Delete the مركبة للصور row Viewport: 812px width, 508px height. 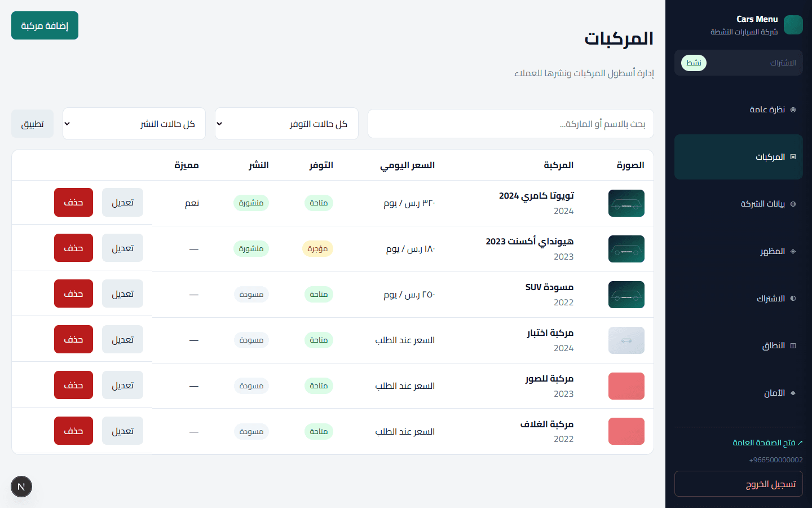click(x=73, y=385)
